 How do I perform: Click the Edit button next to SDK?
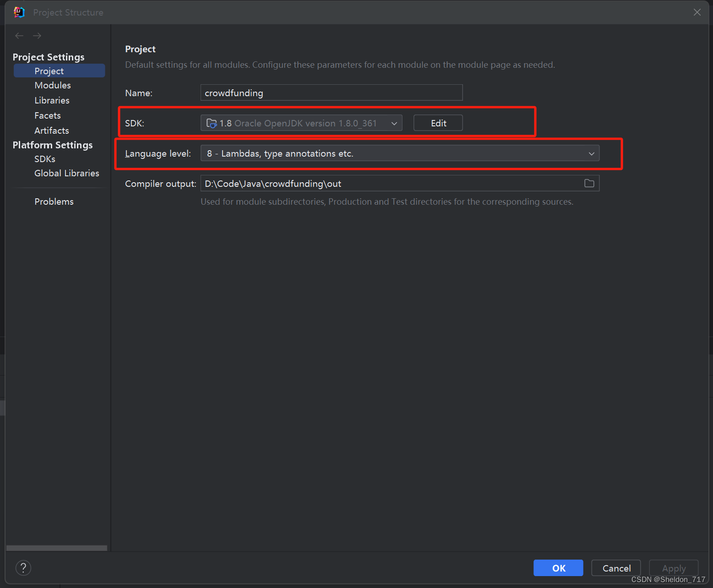click(x=437, y=123)
